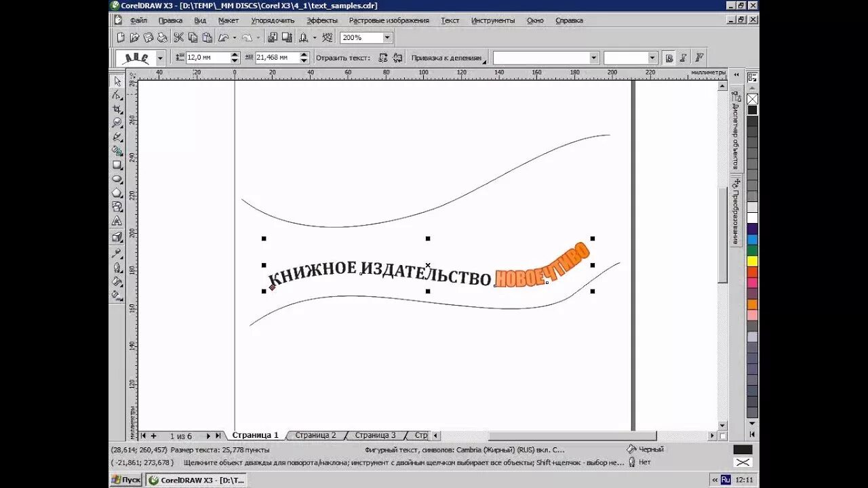Image resolution: width=868 pixels, height=488 pixels.
Task: Open the Макет menu
Action: (228, 20)
